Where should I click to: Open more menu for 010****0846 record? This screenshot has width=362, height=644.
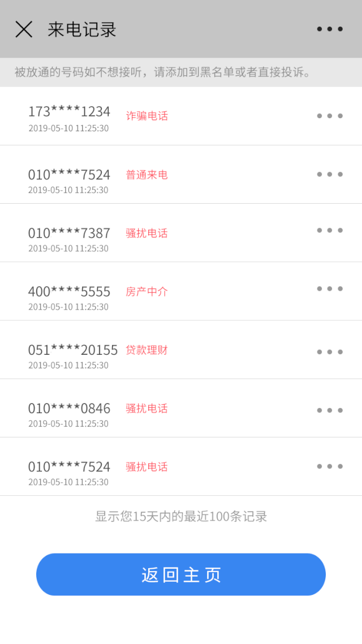point(330,410)
